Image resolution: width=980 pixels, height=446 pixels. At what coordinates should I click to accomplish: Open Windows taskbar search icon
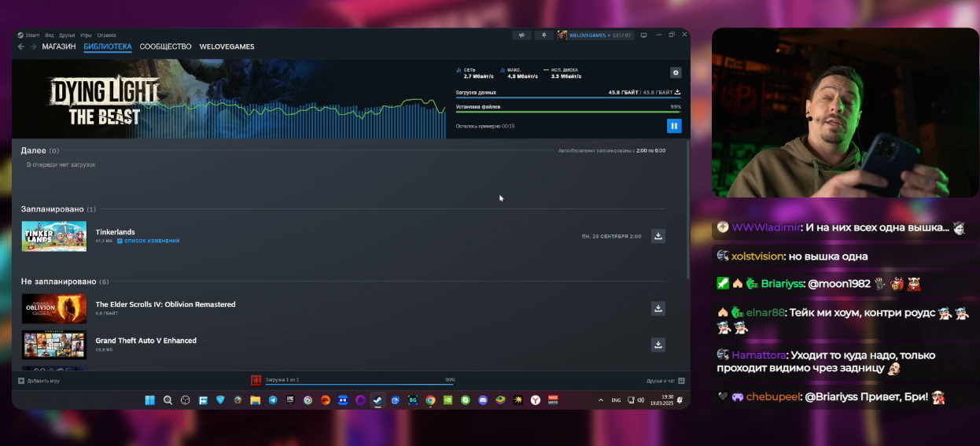click(x=168, y=400)
